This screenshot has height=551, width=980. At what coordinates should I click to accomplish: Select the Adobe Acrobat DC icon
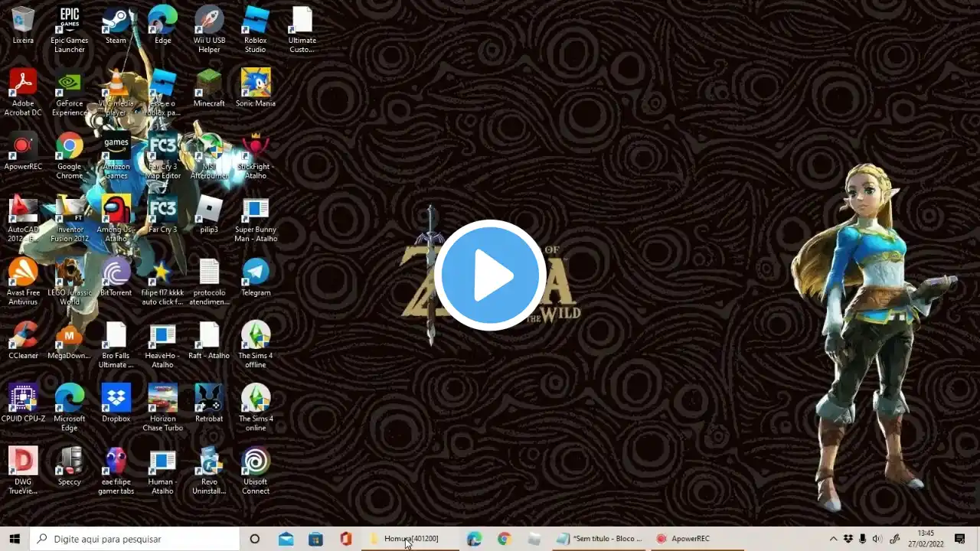coord(23,93)
